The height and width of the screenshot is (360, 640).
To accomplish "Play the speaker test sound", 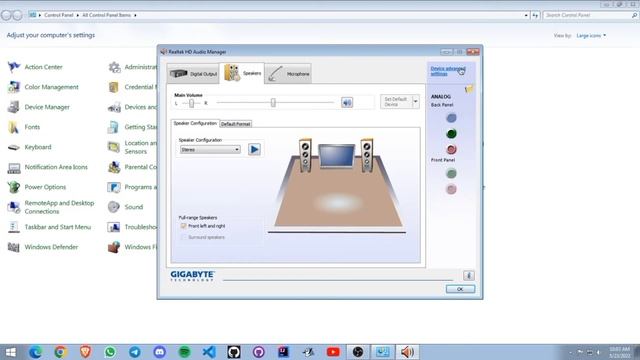I will pyautogui.click(x=254, y=149).
